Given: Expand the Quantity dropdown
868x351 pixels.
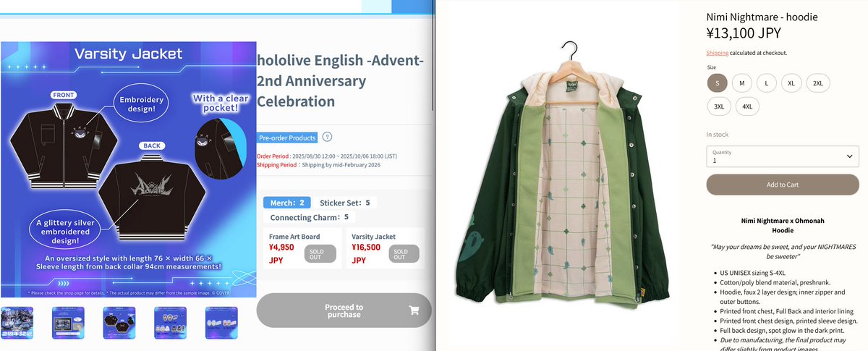Looking at the screenshot, I should 783,156.
